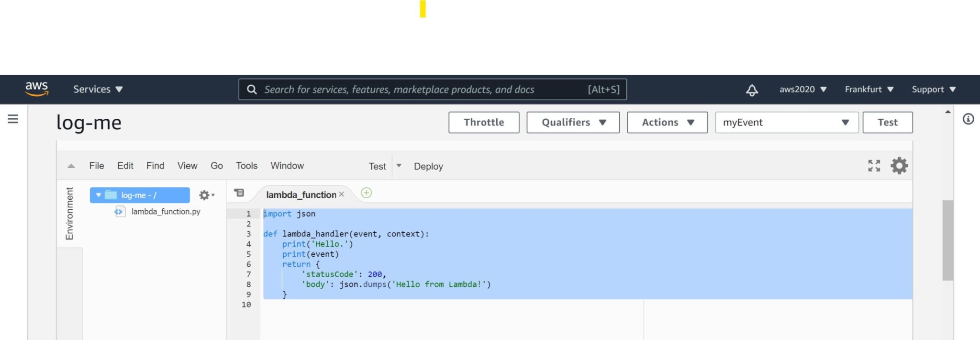This screenshot has height=340, width=980.
Task: Click the 'import json' code line
Action: tap(289, 214)
